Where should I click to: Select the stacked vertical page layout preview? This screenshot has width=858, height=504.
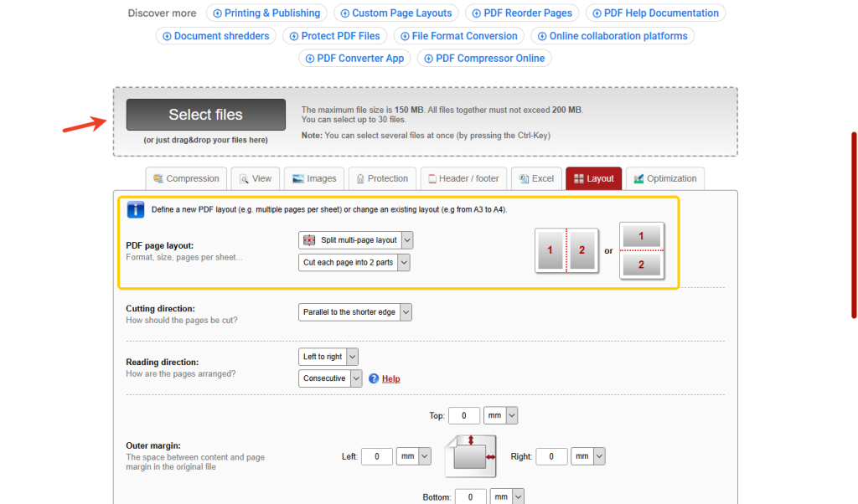642,250
